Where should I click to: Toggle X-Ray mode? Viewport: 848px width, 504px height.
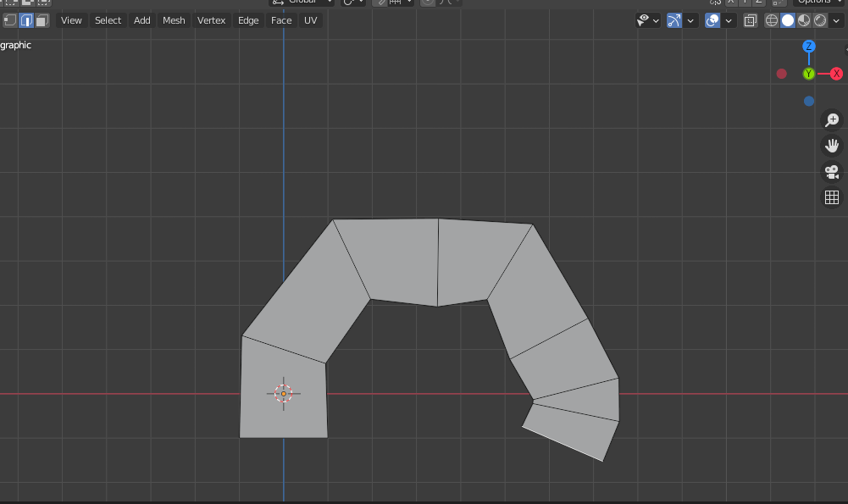coord(750,20)
